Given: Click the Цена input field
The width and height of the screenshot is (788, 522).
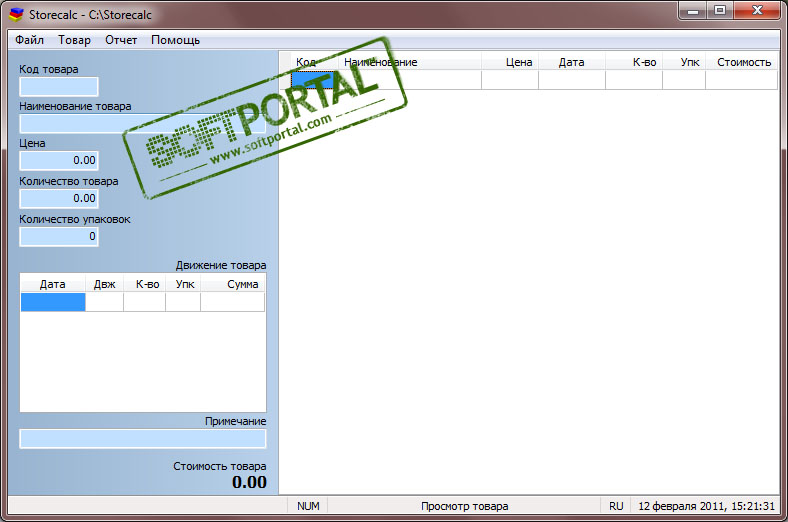Looking at the screenshot, I should pos(59,160).
